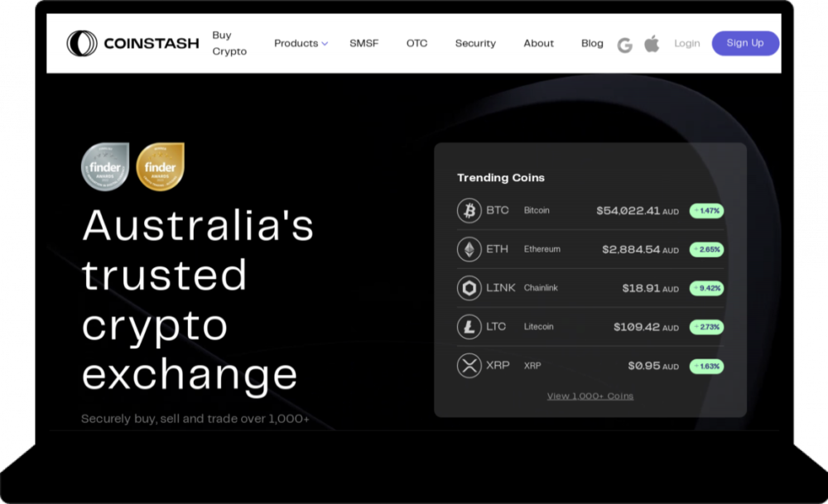Sign in with the Apple icon
Screen dimensions: 828x504
click(652, 44)
